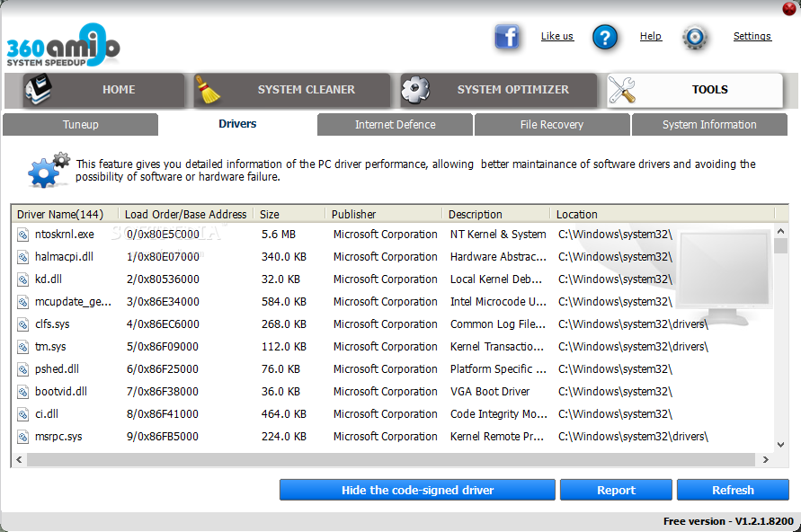Viewport: 801px width, 532px height.
Task: Click the horizontal scrollbar left arrow
Action: click(x=19, y=459)
